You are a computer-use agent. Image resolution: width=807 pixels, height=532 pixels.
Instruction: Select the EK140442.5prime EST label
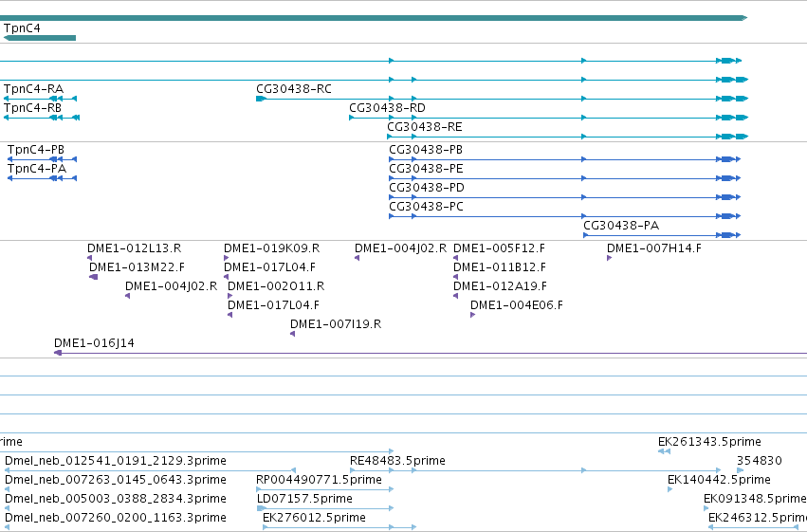[x=719, y=480]
